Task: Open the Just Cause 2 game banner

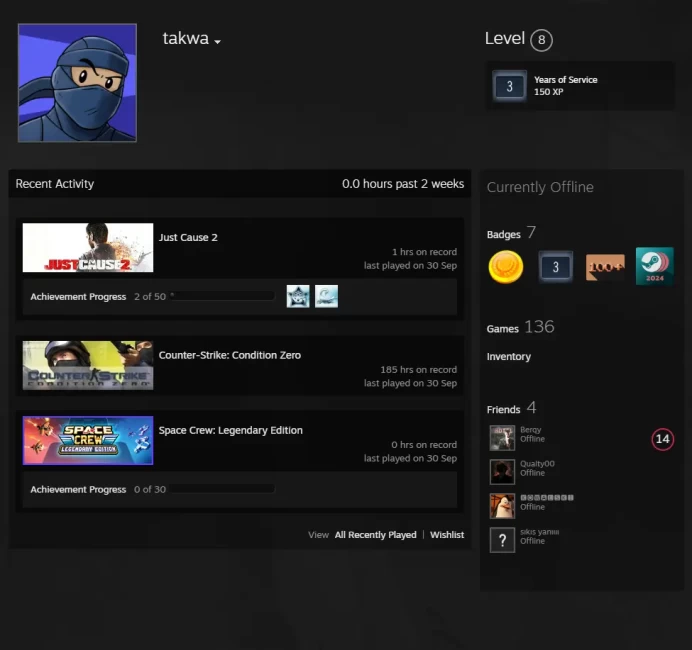Action: (x=88, y=247)
